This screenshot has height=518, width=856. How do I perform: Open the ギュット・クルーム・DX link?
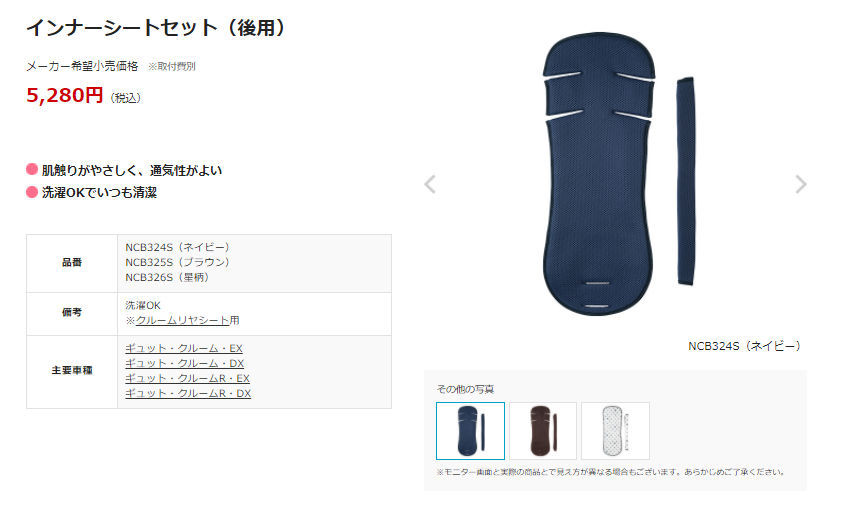click(x=185, y=363)
